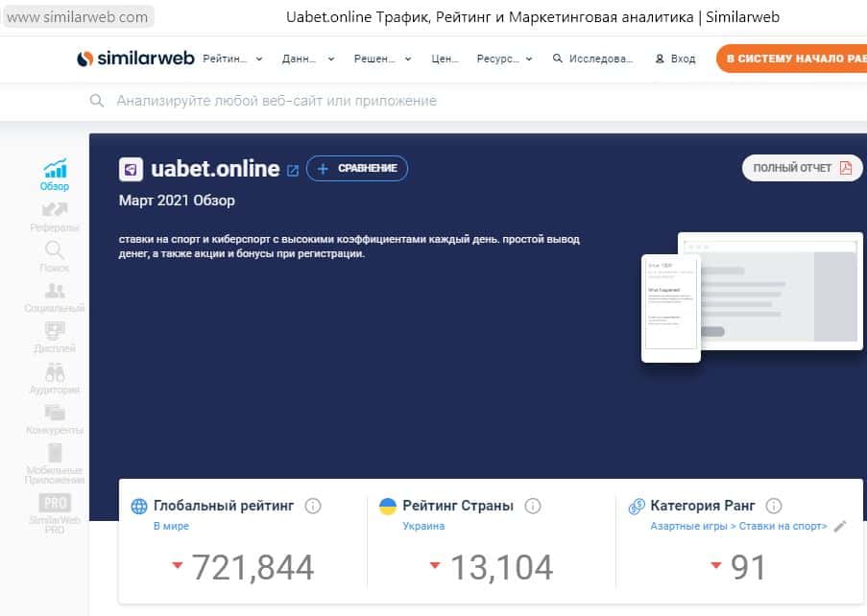Select the Обзор sidebar icon
This screenshot has width=867, height=616.
click(x=55, y=168)
